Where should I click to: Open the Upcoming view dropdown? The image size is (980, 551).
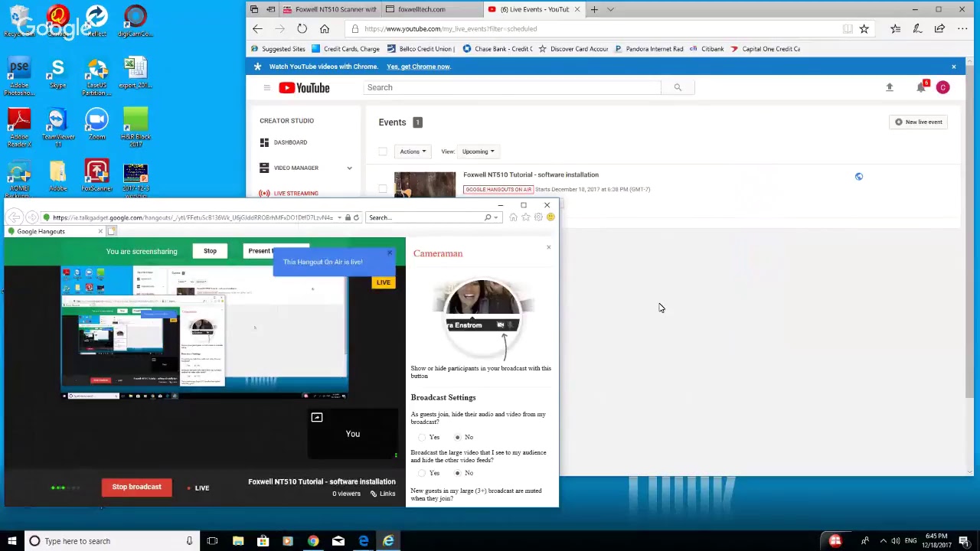[478, 152]
